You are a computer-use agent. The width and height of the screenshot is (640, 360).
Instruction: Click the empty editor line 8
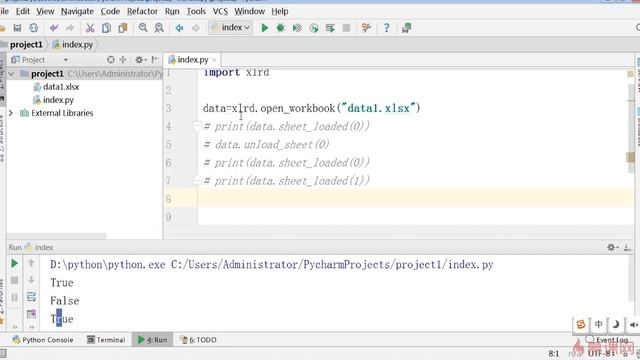click(x=416, y=198)
